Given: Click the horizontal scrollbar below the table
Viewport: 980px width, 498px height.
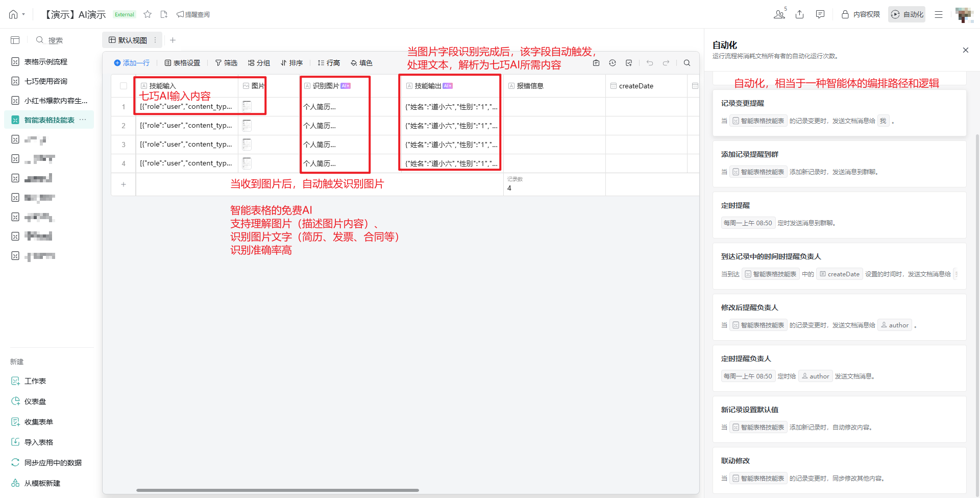Looking at the screenshot, I should pos(277,490).
